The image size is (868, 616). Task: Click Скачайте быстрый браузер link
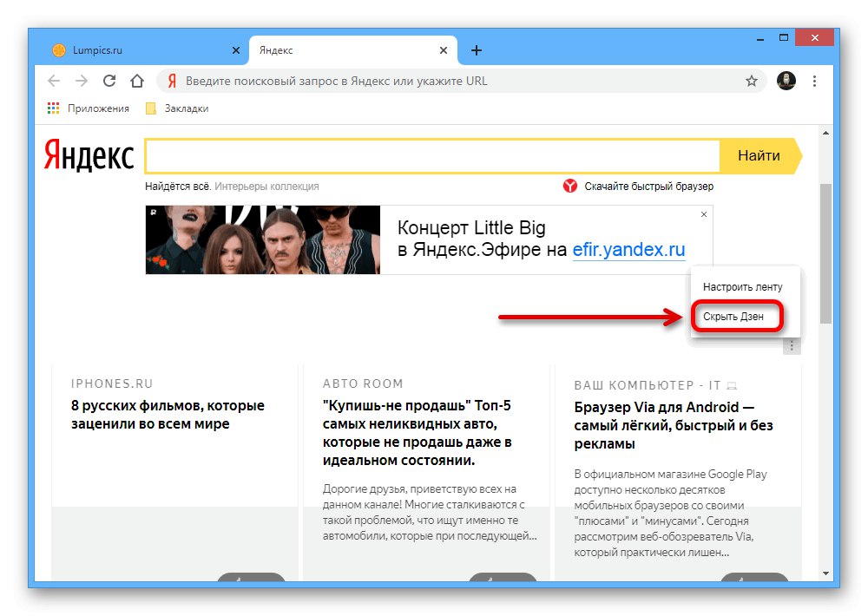(648, 187)
